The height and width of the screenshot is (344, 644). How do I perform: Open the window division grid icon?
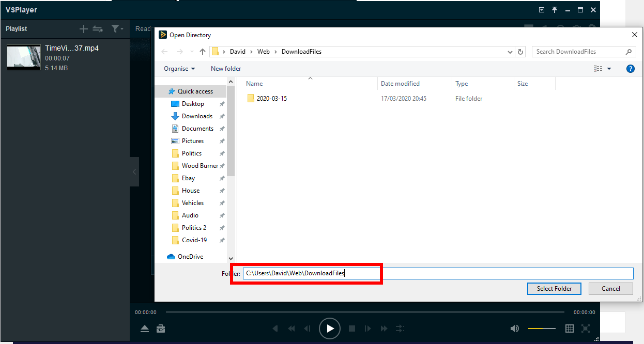570,329
